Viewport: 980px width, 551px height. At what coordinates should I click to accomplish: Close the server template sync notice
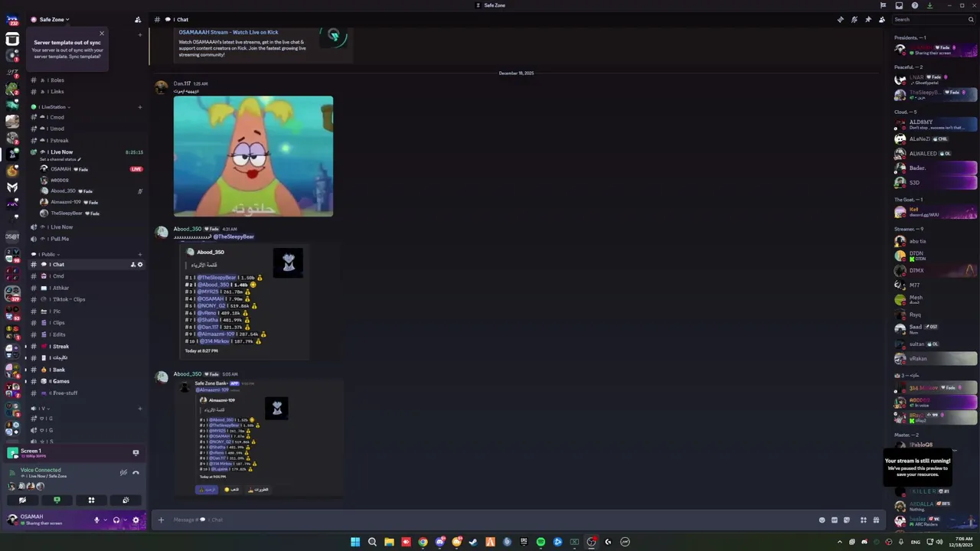101,34
